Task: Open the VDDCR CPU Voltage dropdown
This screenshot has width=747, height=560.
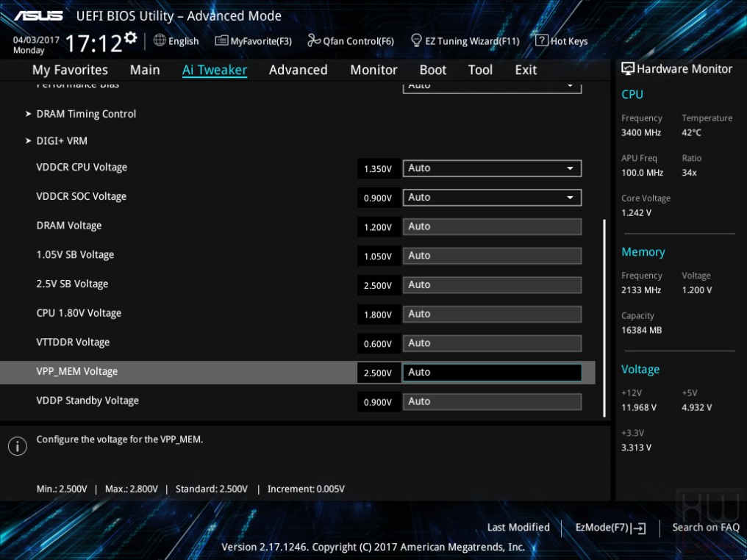Action: point(492,168)
